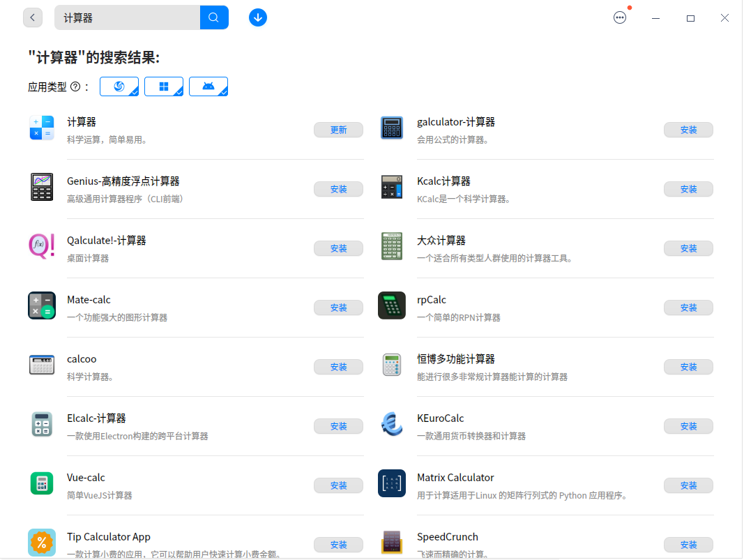Toggle the Linux native apps filter

[x=119, y=86]
